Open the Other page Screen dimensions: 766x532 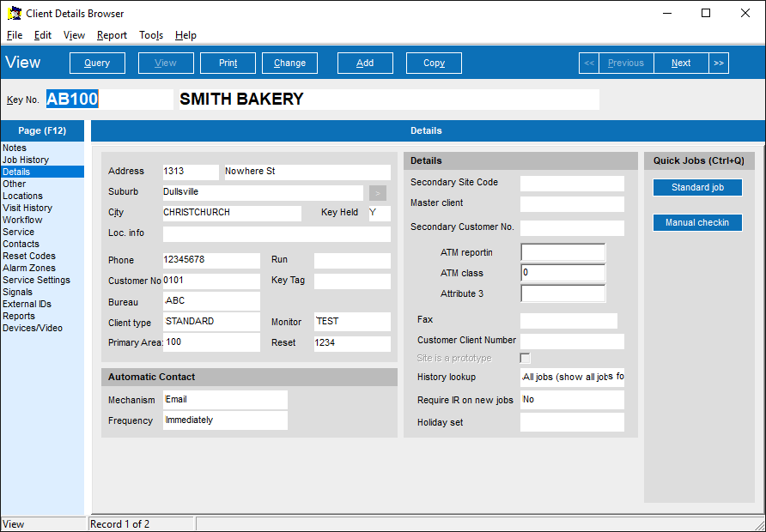(42, 184)
